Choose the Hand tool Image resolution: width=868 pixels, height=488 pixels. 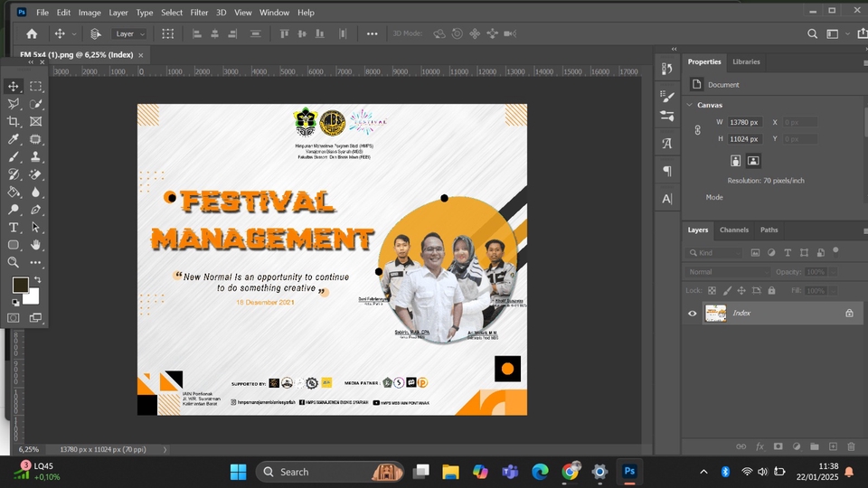click(x=35, y=245)
